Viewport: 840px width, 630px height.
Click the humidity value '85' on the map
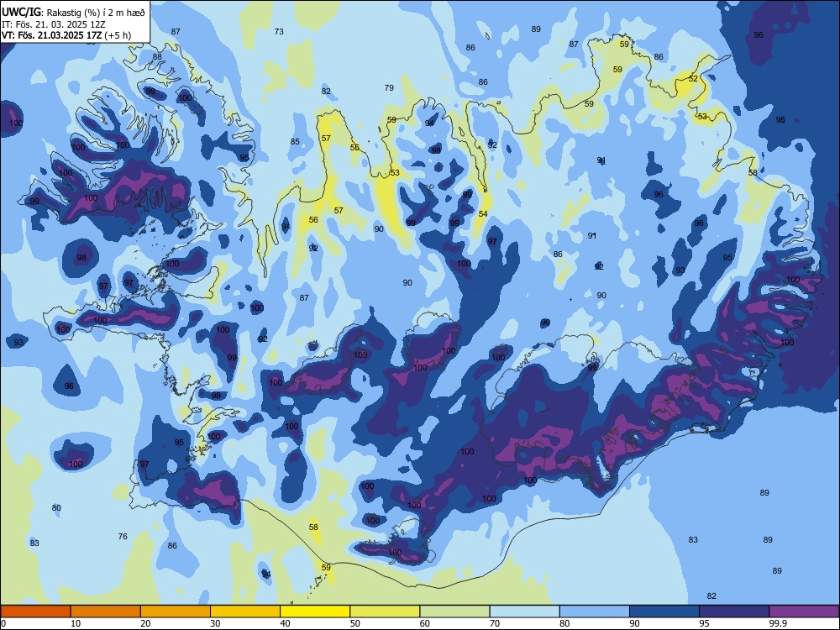point(295,142)
